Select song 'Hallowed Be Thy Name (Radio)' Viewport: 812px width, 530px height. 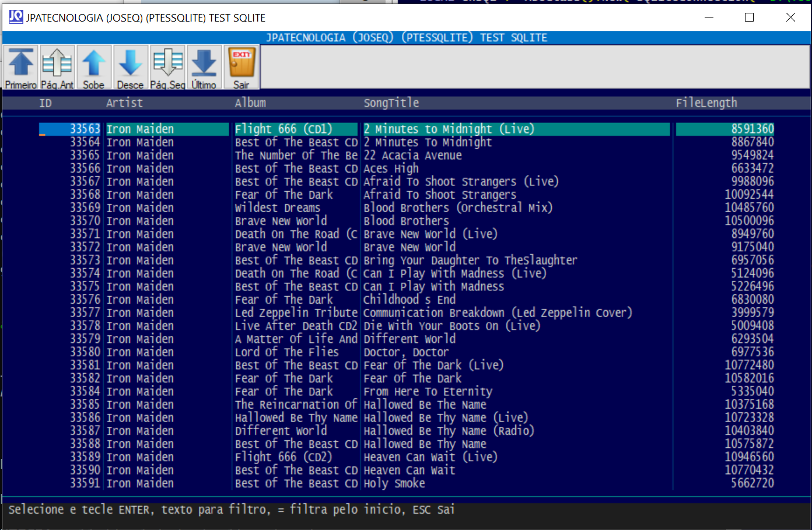(x=449, y=431)
